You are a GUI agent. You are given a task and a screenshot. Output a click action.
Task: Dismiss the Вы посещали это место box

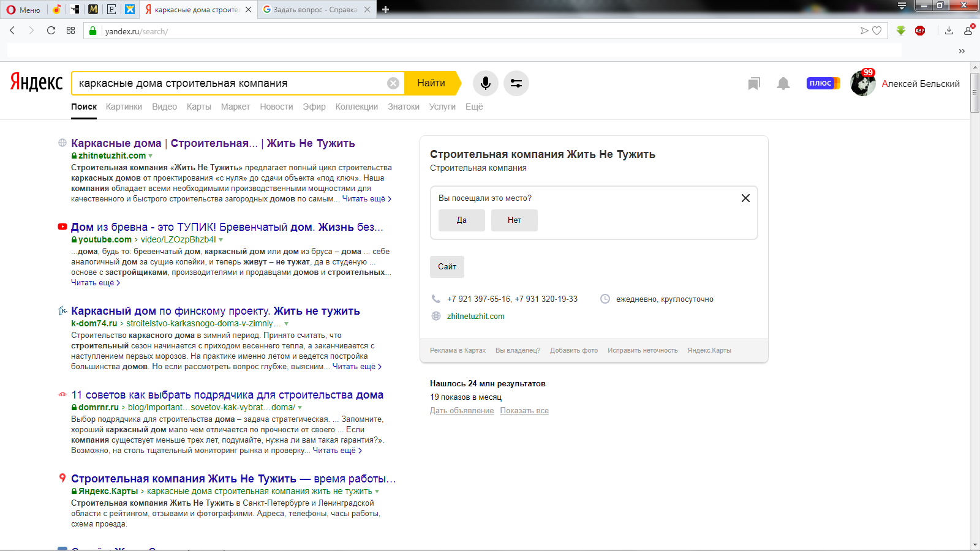point(745,198)
